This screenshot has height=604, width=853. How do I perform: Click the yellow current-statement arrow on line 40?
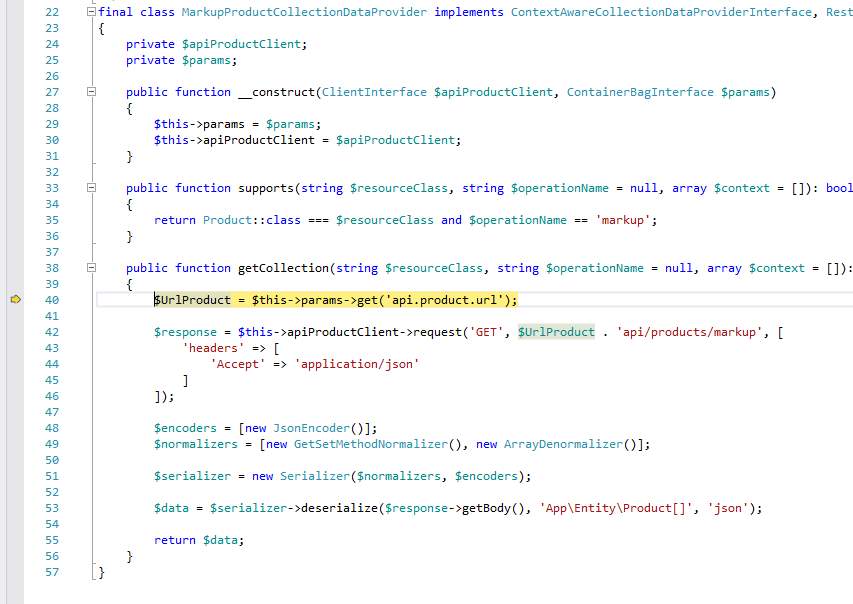(16, 299)
